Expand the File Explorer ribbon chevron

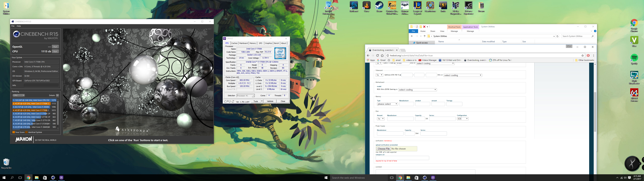pos(591,31)
